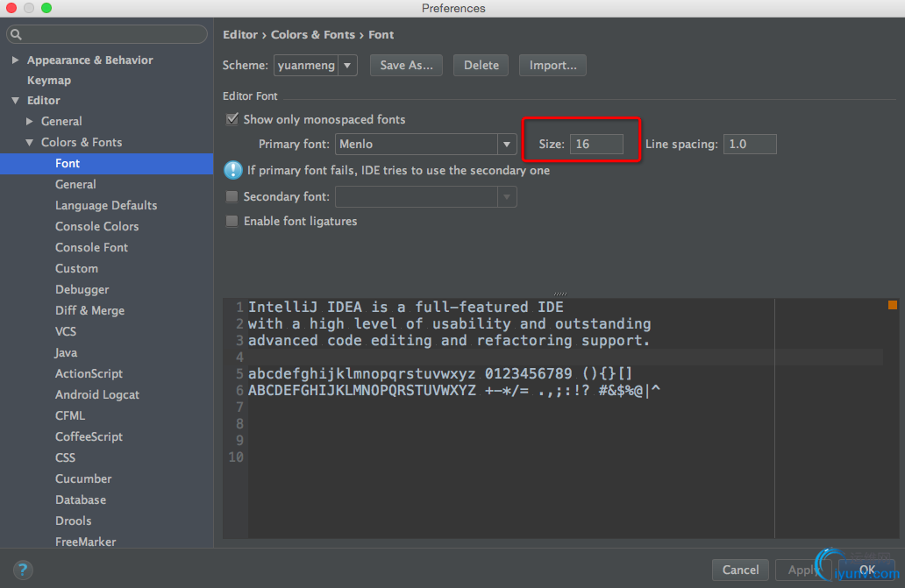Open Drools color settings
905x588 pixels.
74,521
